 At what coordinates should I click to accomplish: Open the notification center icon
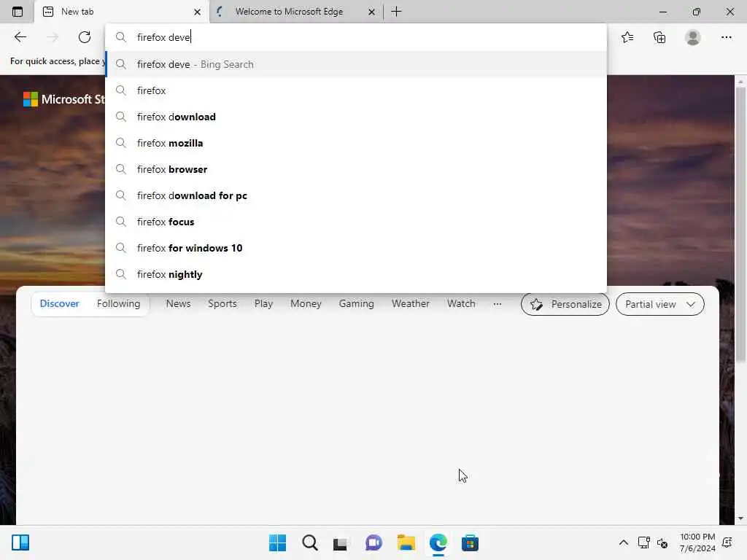pos(727,542)
